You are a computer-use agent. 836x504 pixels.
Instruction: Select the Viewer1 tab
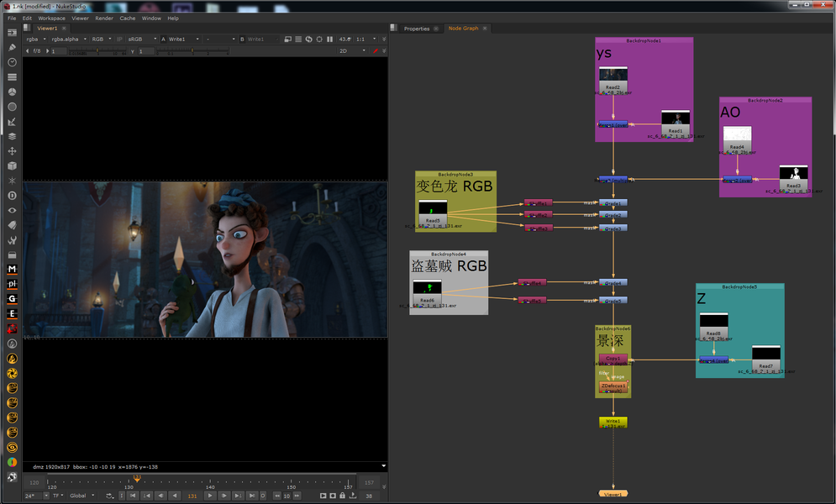tap(46, 29)
